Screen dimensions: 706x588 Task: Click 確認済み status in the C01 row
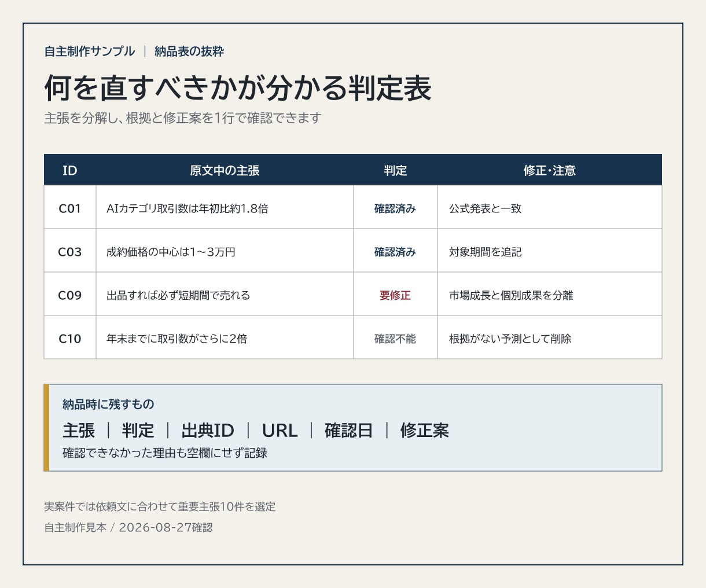tap(395, 208)
